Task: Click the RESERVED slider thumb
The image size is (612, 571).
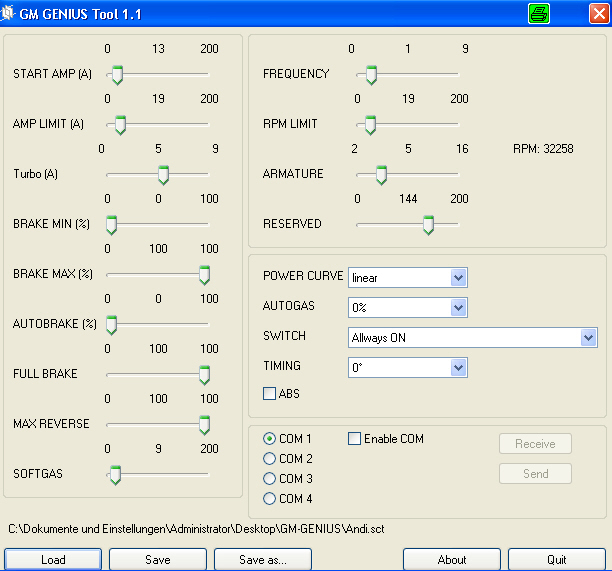Action: pos(428,225)
